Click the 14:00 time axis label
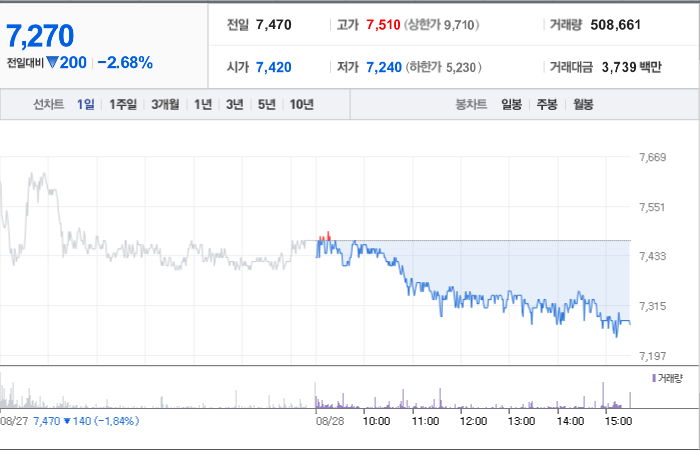700x450 pixels. [x=570, y=421]
